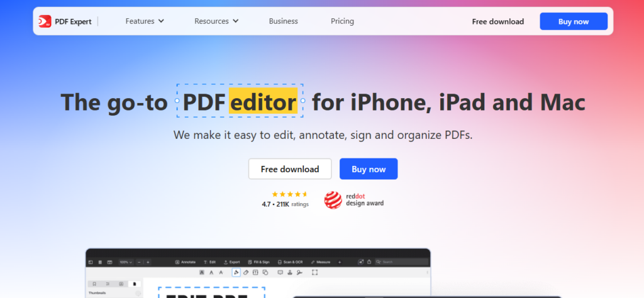The width and height of the screenshot is (644, 298).
Task: Click Buy now in the navigation bar
Action: (574, 21)
